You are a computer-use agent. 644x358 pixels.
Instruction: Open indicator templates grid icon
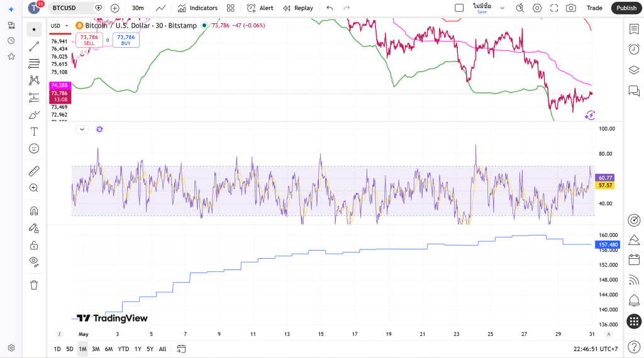click(x=231, y=8)
